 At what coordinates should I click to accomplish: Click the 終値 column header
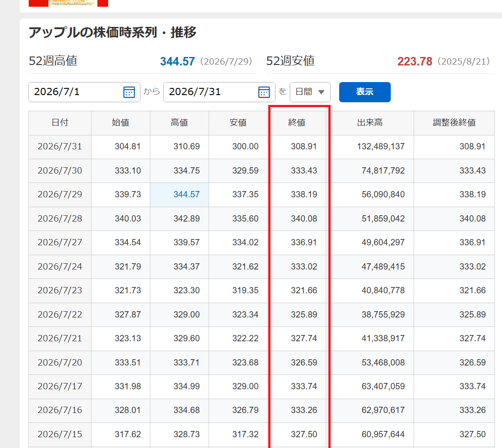point(297,123)
